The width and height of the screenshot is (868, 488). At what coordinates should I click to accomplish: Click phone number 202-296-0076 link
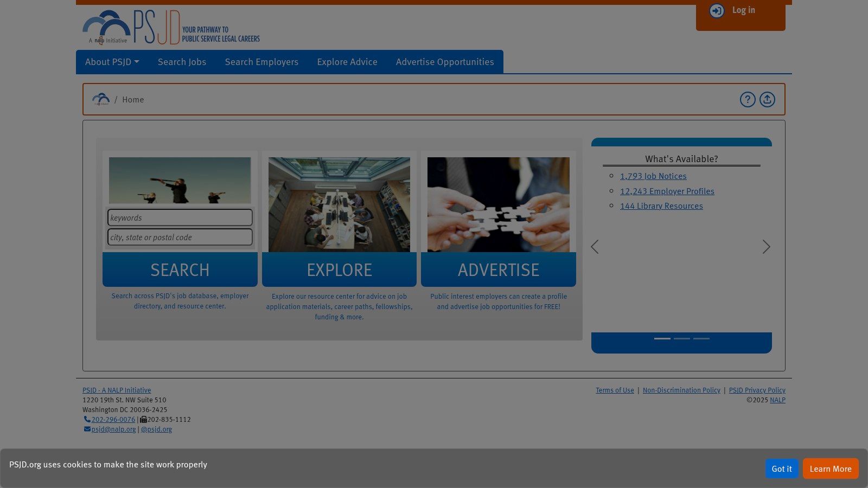(x=113, y=419)
